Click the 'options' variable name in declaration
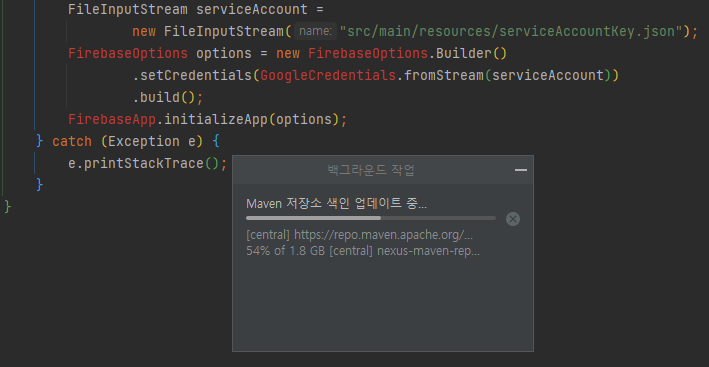The height and width of the screenshot is (367, 709). (223, 54)
